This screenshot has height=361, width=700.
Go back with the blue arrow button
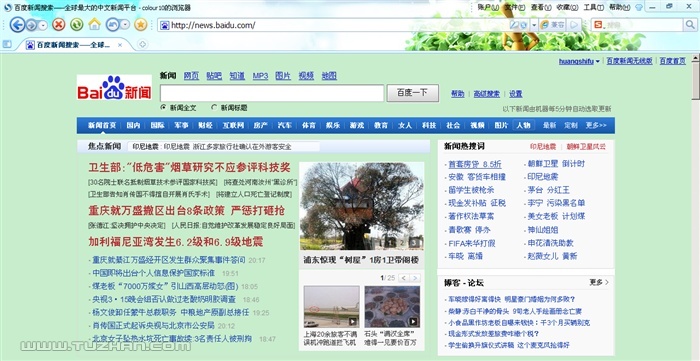17,25
